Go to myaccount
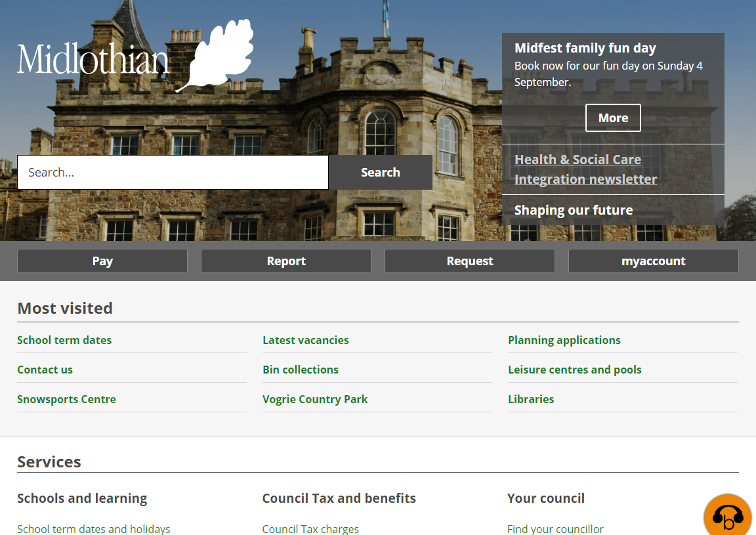 tap(653, 261)
